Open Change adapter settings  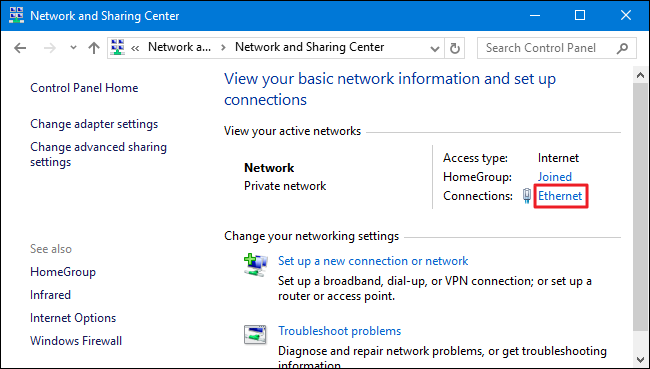(94, 124)
